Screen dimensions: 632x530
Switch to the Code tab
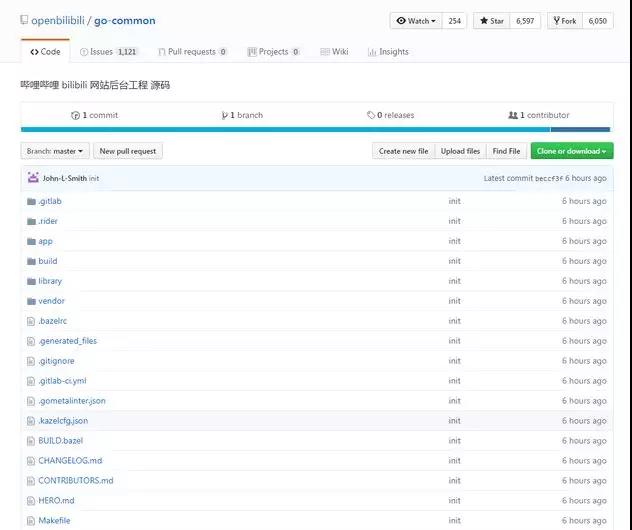pyautogui.click(x=45, y=52)
